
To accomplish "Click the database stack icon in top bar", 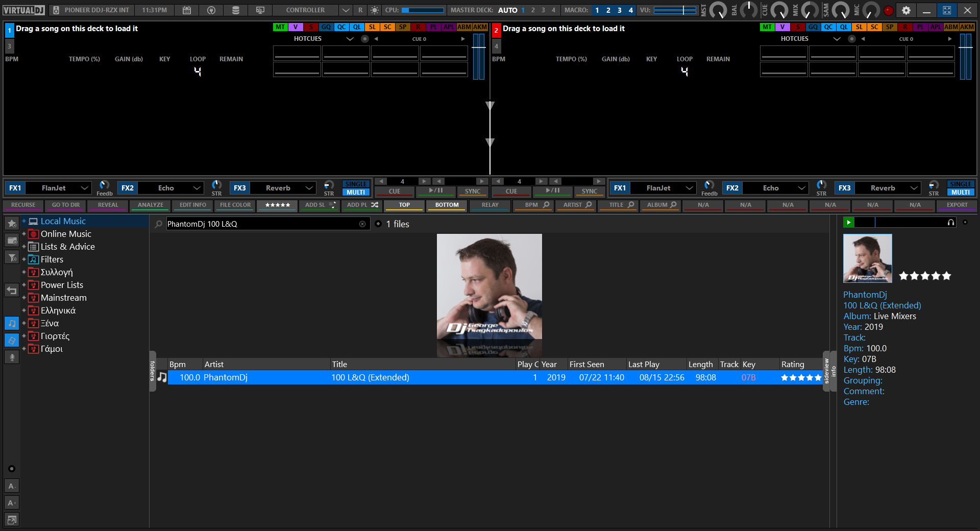I will click(236, 10).
